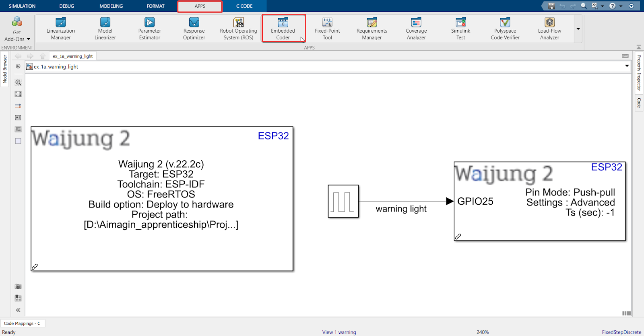The image size is (644, 336).
Task: Start the Response Optimizer app
Action: (194, 29)
